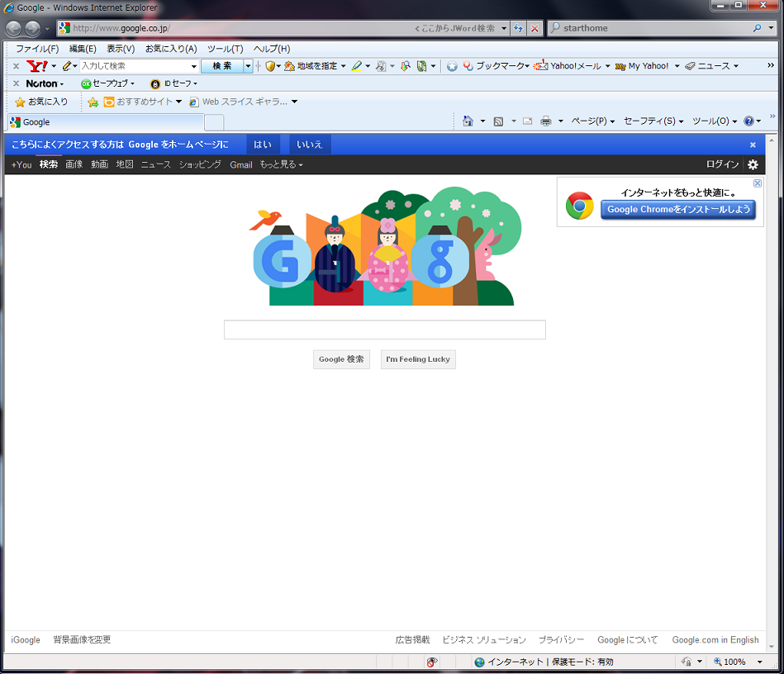Open Google settings gear icon

pos(753,164)
